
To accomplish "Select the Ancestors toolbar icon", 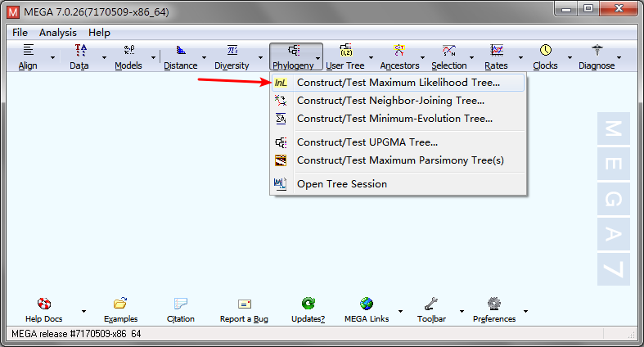I will click(399, 50).
